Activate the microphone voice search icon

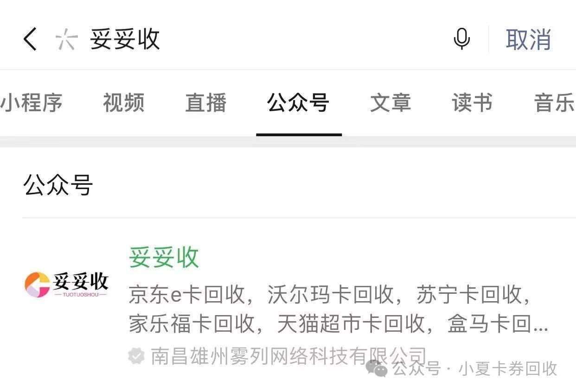coord(461,39)
